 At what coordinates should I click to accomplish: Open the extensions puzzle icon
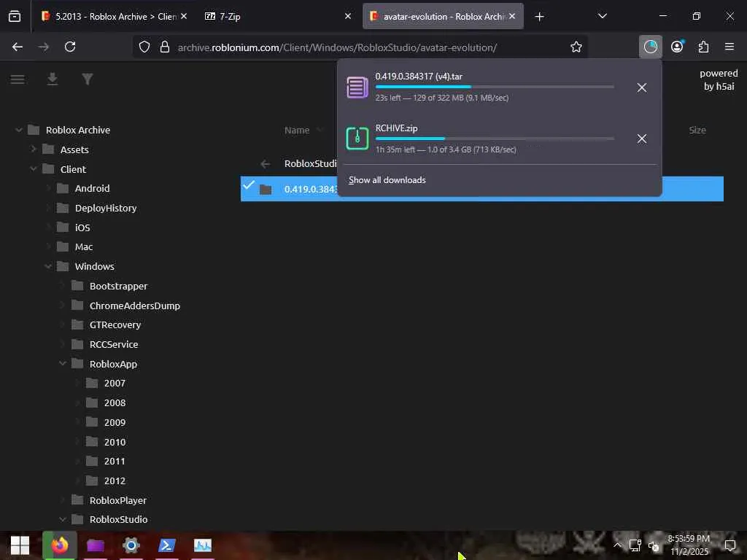click(703, 47)
